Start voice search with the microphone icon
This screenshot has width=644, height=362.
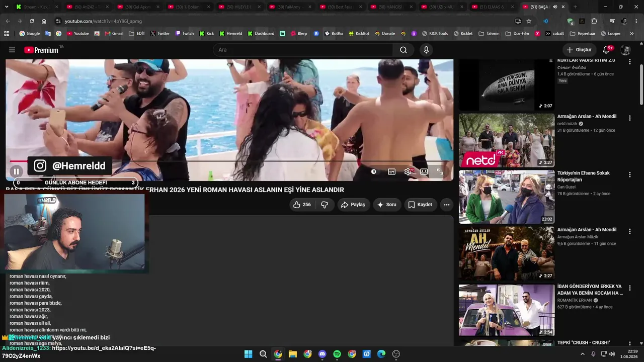tap(426, 50)
